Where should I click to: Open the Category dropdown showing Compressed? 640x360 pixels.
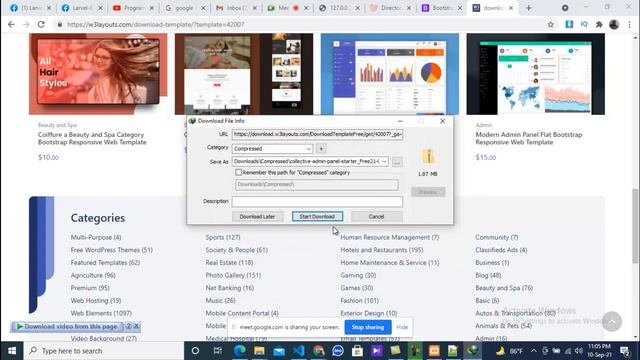pos(272,149)
